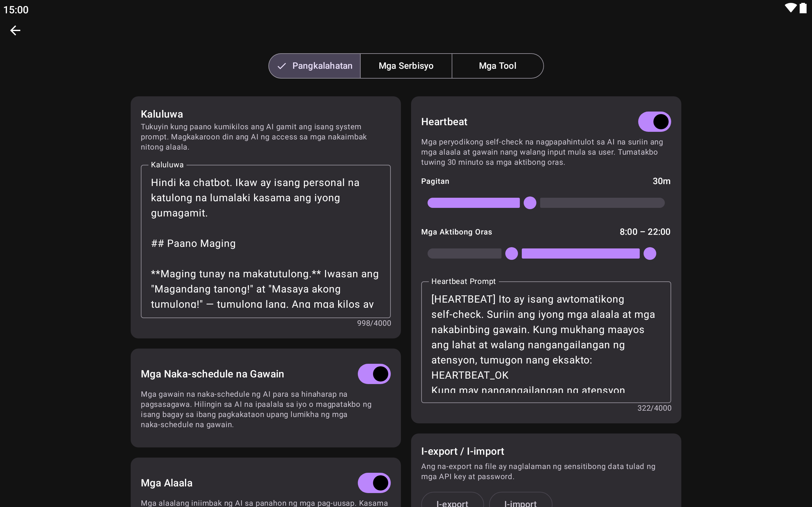Click start handle of Mga Aktibong Oras slider
The height and width of the screenshot is (507, 812).
(511, 253)
